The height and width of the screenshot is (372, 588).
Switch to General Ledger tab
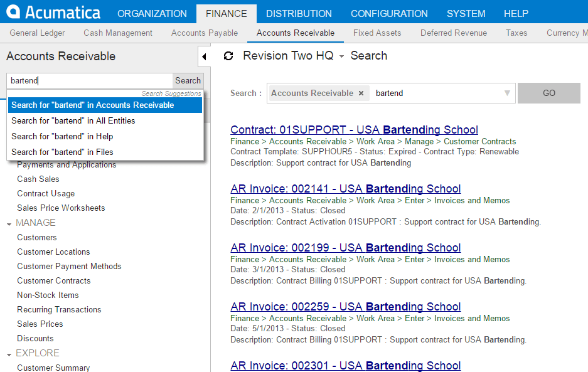(37, 33)
